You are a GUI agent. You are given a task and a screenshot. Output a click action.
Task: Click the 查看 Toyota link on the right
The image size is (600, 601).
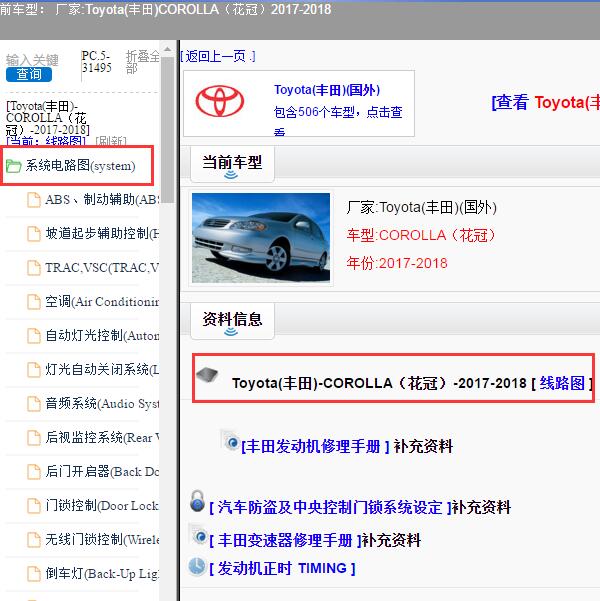[x=545, y=102]
